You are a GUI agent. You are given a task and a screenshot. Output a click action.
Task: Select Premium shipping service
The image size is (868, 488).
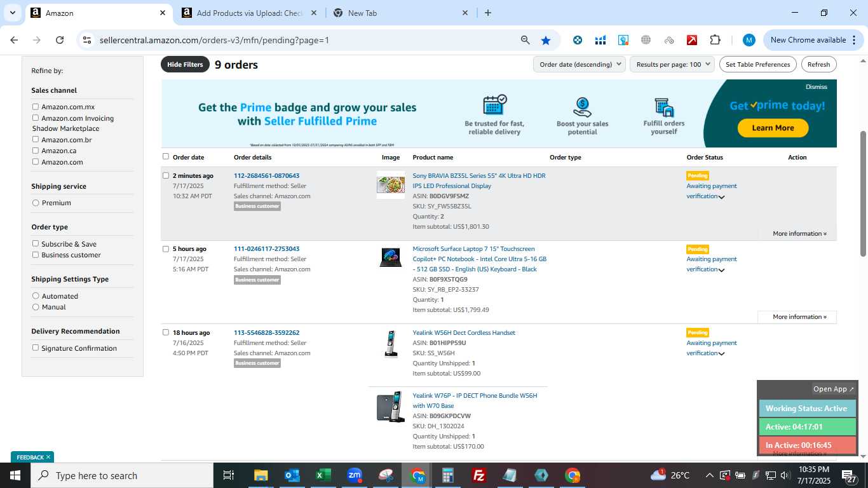(36, 203)
